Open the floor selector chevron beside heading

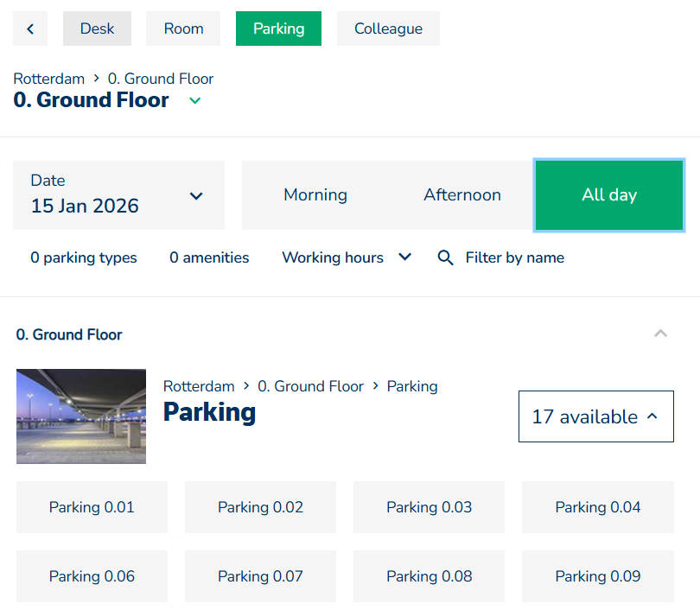(195, 101)
